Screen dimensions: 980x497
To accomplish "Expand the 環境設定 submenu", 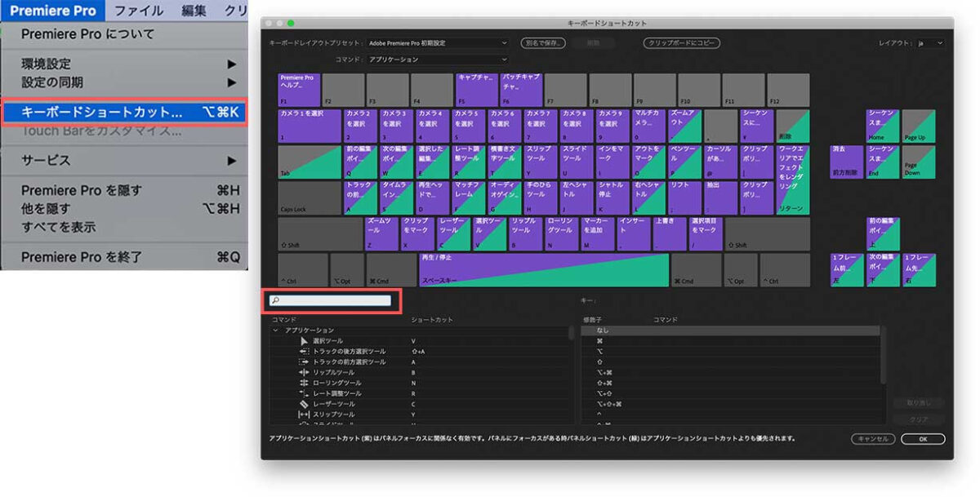I will tap(232, 64).
